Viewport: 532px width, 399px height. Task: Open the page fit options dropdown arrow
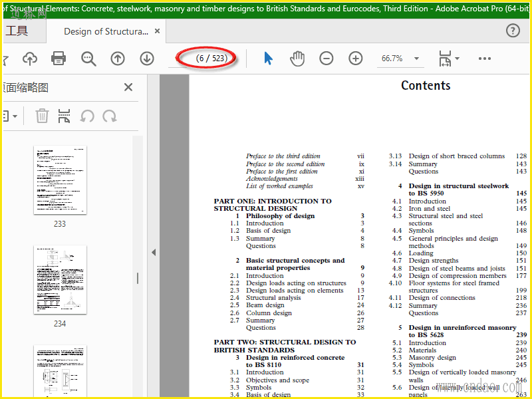pos(458,59)
